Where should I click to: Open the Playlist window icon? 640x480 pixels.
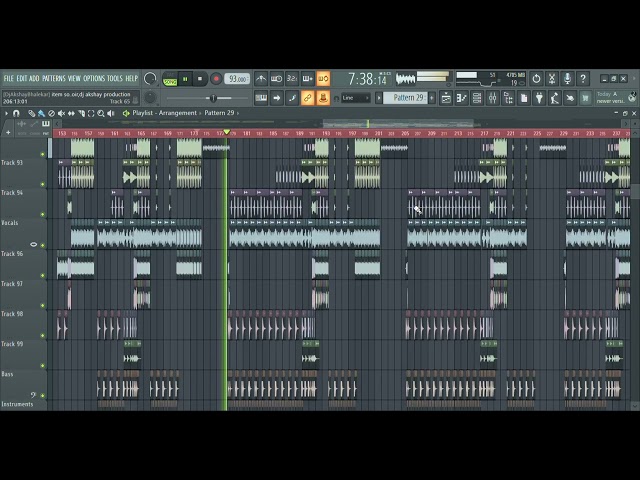click(x=446, y=98)
